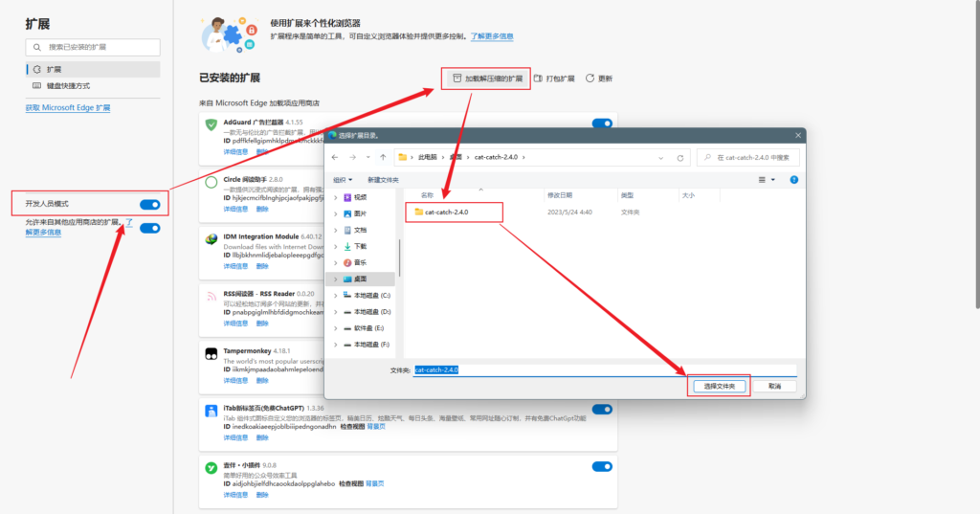Click the AdGuard shield extension icon
This screenshot has height=514, width=980.
click(212, 124)
